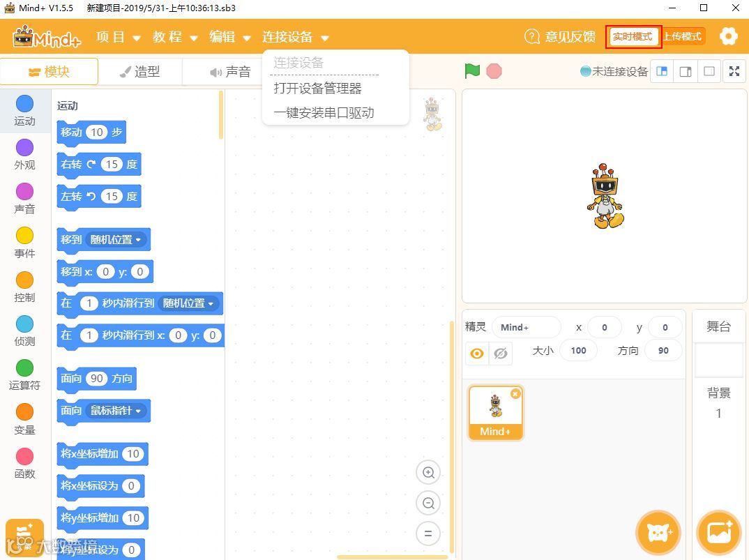This screenshot has height=560, width=749.
Task: Edit the sprite x coordinate field
Action: pyautogui.click(x=604, y=327)
